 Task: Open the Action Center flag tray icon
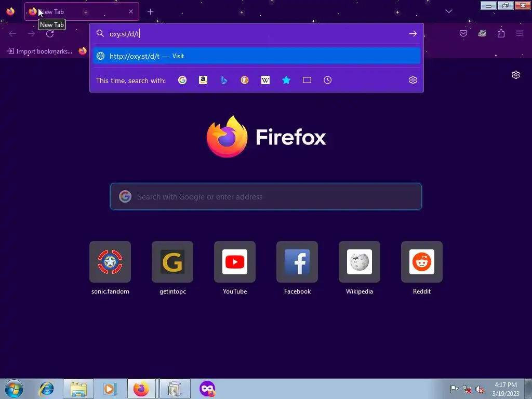pyautogui.click(x=454, y=389)
